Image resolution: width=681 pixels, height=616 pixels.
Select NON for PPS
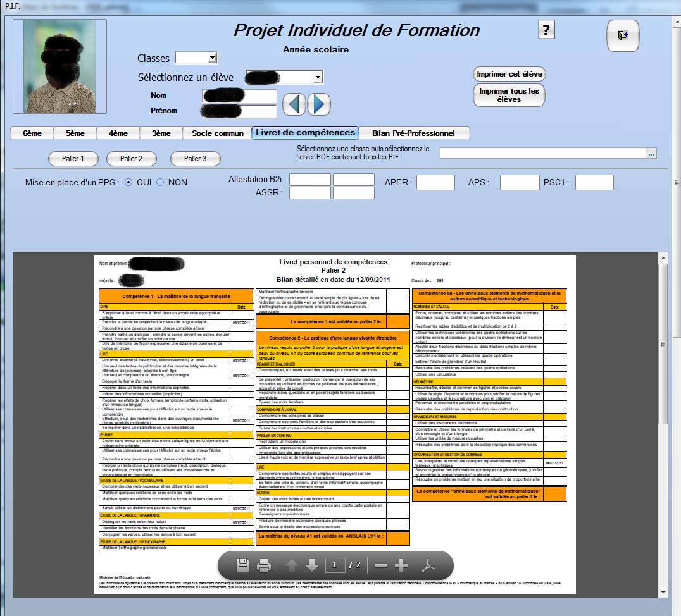click(160, 182)
